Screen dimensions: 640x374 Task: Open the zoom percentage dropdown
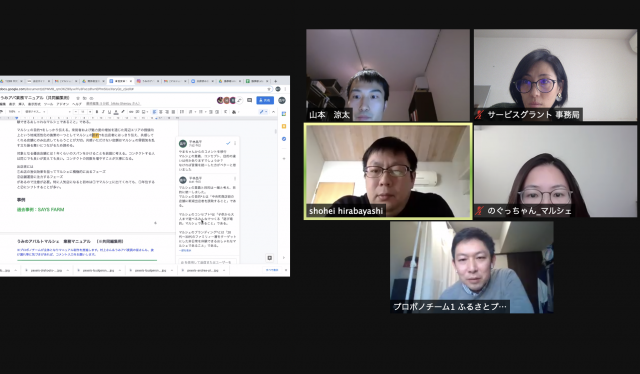click(13, 112)
